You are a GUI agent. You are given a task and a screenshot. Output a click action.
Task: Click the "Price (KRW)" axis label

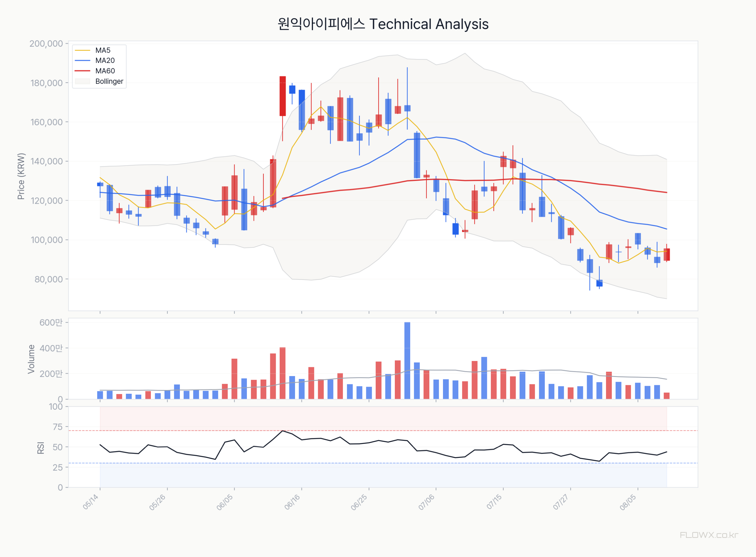[21, 176]
